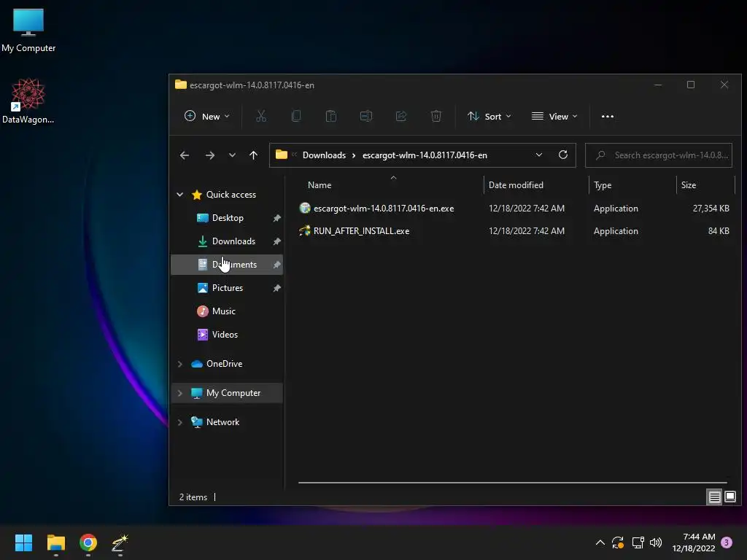
Task: Click Downloads in the address breadcrumb
Action: point(324,155)
